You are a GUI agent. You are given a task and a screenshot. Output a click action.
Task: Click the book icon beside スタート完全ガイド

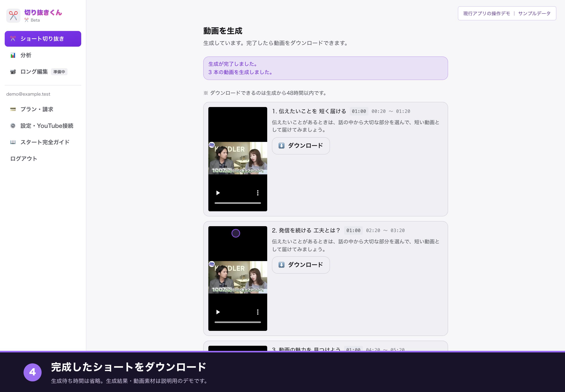pyautogui.click(x=13, y=142)
